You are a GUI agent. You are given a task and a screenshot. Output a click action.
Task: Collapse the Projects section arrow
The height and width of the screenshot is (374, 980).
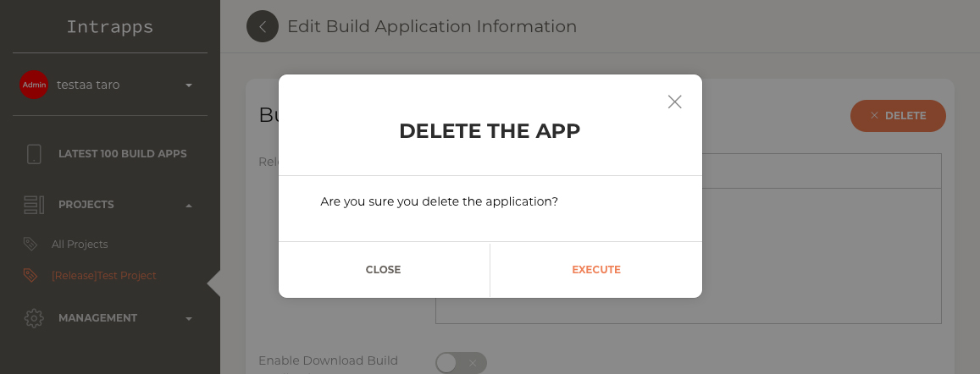click(x=189, y=206)
